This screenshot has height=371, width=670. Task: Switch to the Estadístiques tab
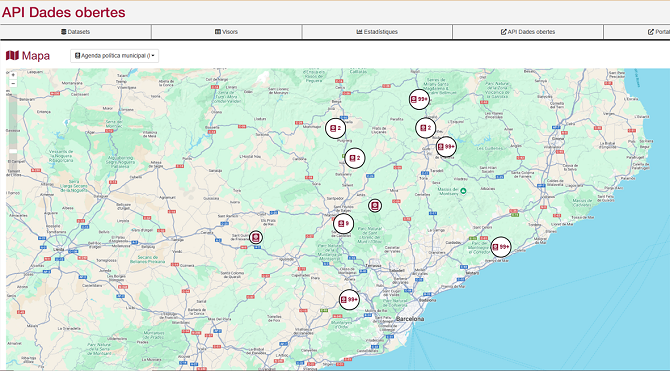click(377, 32)
